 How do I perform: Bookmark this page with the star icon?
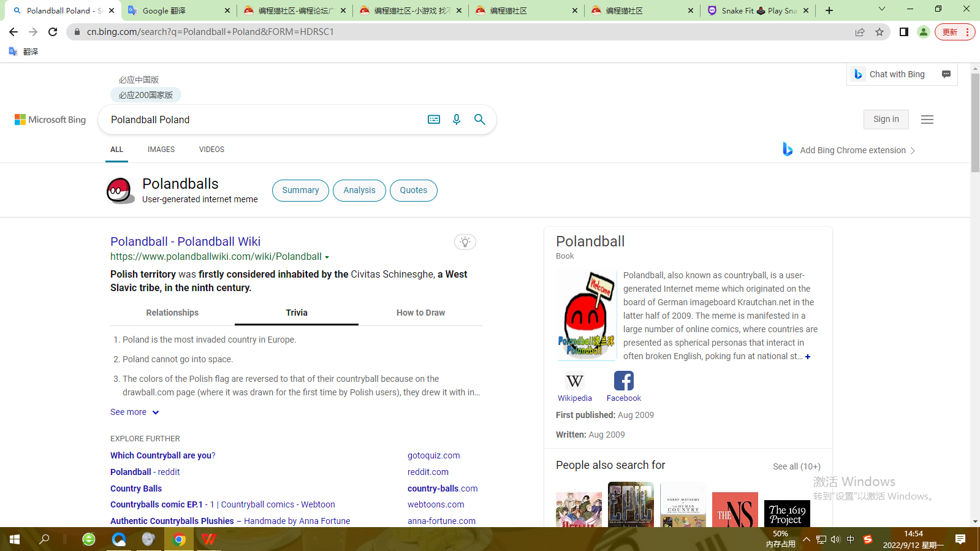[x=879, y=32]
